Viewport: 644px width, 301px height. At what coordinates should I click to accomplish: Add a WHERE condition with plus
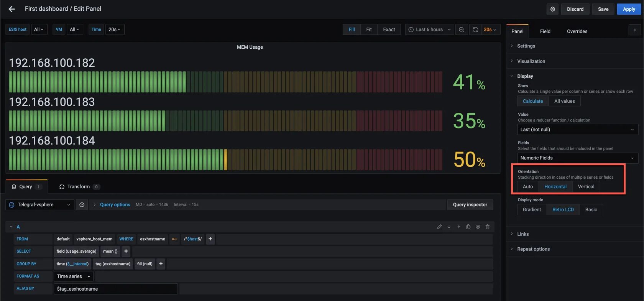pyautogui.click(x=210, y=239)
